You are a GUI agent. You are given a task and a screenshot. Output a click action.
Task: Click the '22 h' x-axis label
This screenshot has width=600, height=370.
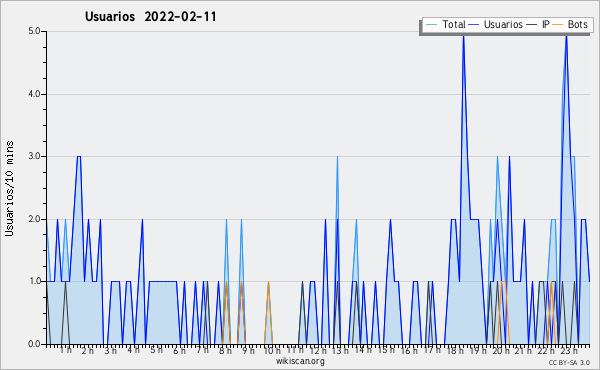pos(546,350)
